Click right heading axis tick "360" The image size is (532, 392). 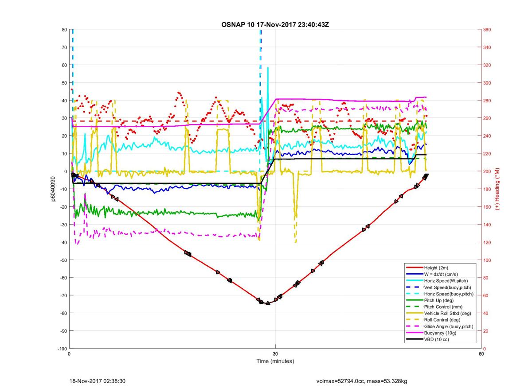coord(487,30)
